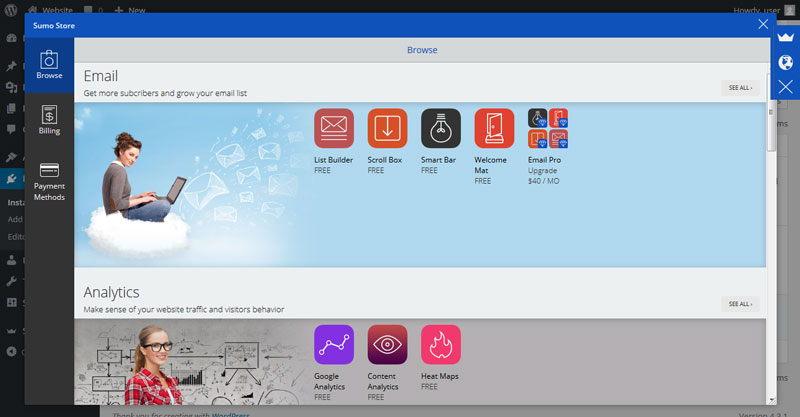Open the Google Analytics app icon

click(334, 345)
